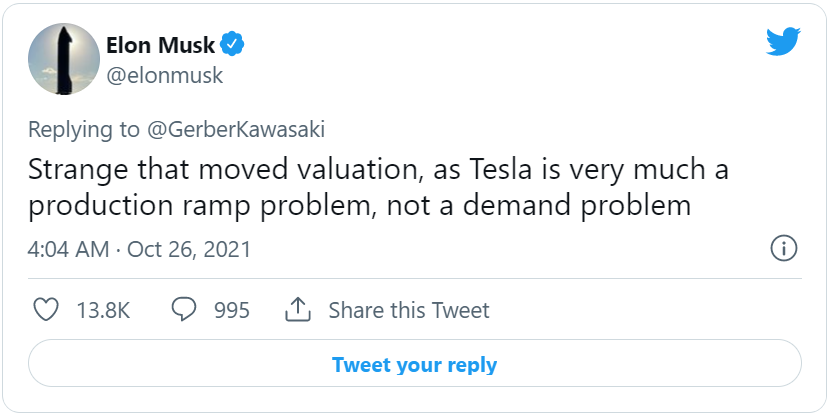
Task: Click the tweet text starting with Strange
Action: pyautogui.click(x=378, y=188)
